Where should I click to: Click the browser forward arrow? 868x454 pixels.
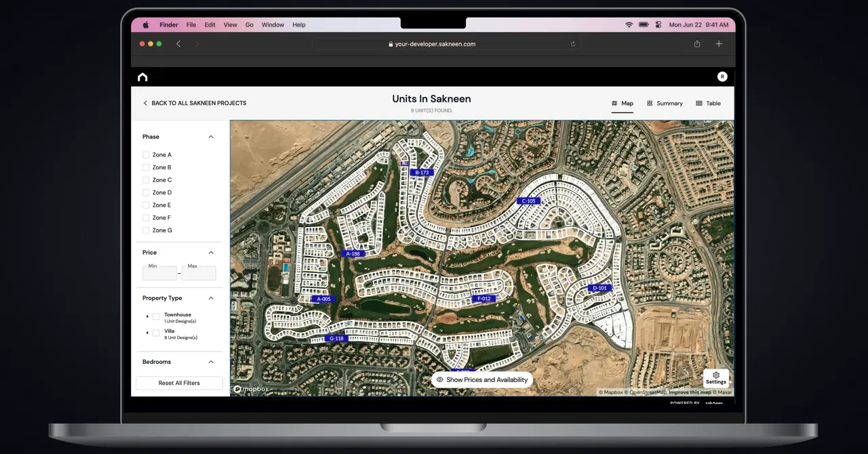(197, 44)
